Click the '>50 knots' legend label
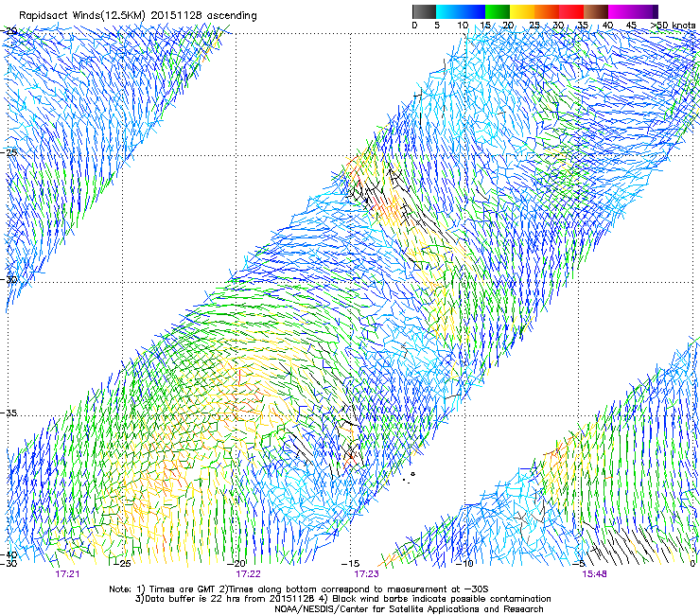Image resolution: width=700 pixels, height=615 pixels. tap(673, 26)
